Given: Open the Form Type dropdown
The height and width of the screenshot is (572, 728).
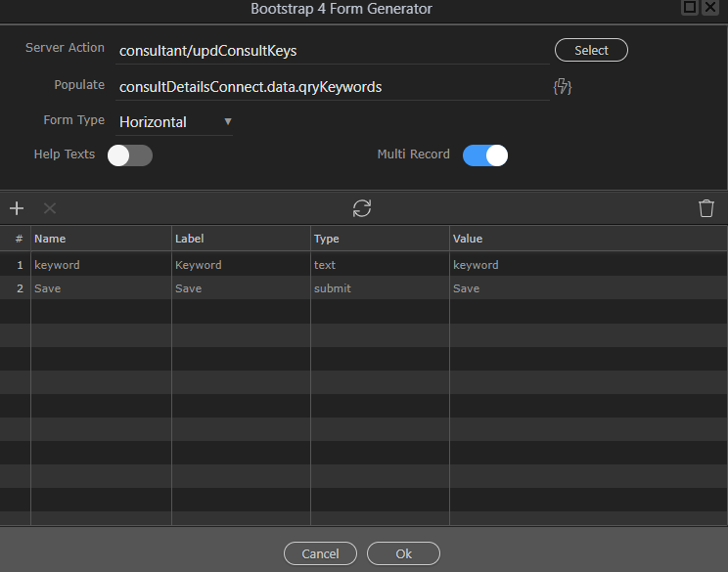Looking at the screenshot, I should pos(174,122).
